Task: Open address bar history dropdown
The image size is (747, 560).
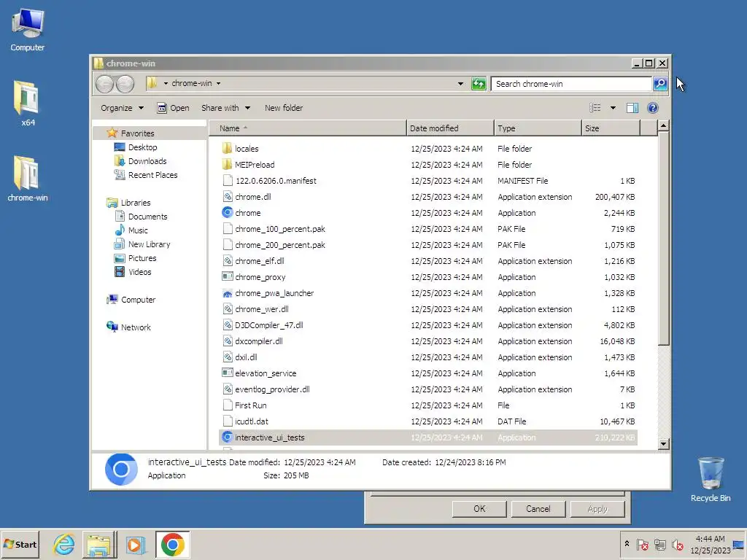Action: (x=460, y=84)
